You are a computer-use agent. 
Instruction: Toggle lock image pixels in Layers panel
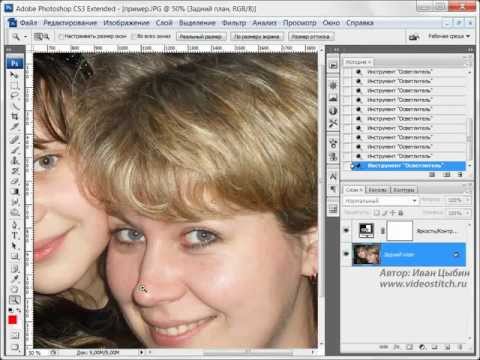tap(385, 212)
